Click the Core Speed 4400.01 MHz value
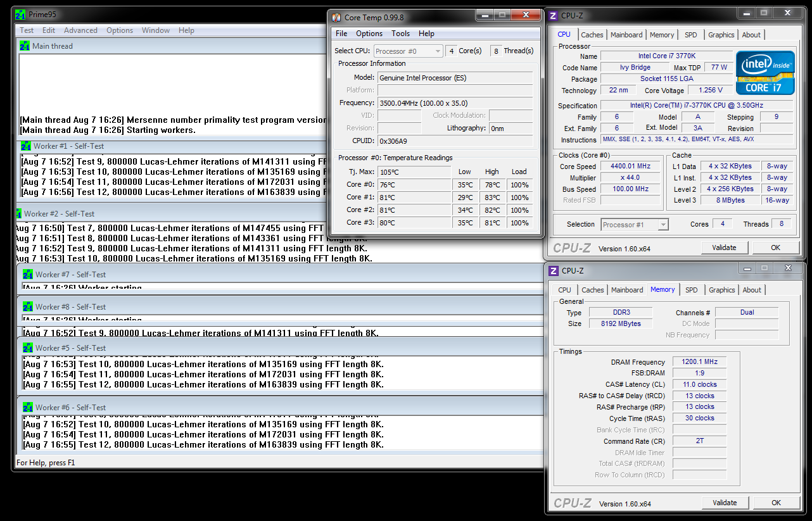The image size is (812, 521). click(630, 166)
